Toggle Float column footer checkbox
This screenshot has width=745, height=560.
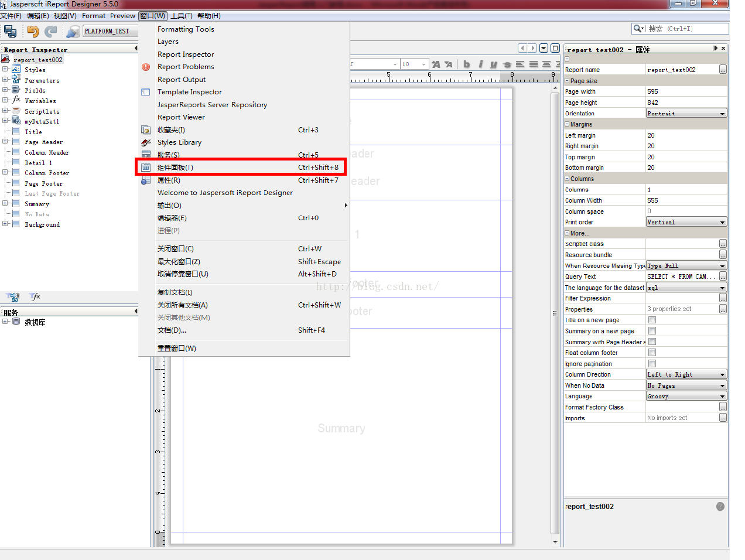(652, 353)
